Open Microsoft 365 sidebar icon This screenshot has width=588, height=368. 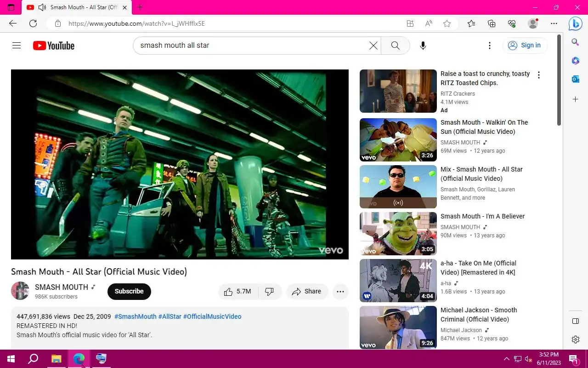(x=576, y=61)
